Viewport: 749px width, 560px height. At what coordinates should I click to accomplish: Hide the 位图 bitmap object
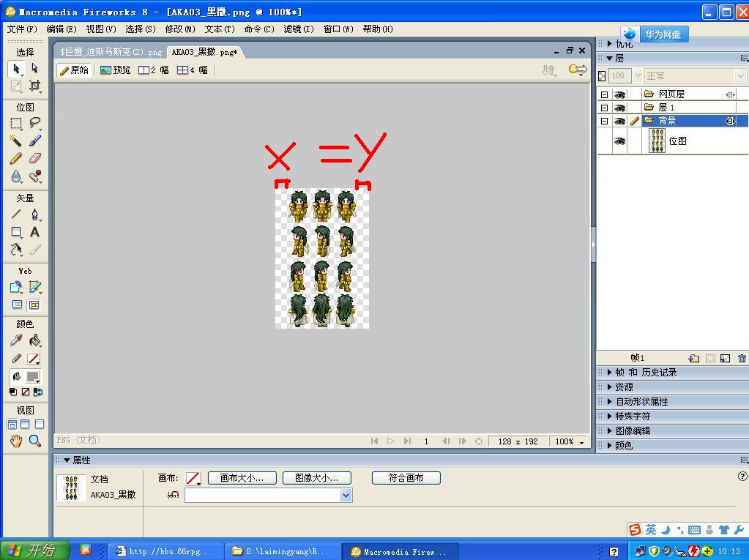[619, 141]
